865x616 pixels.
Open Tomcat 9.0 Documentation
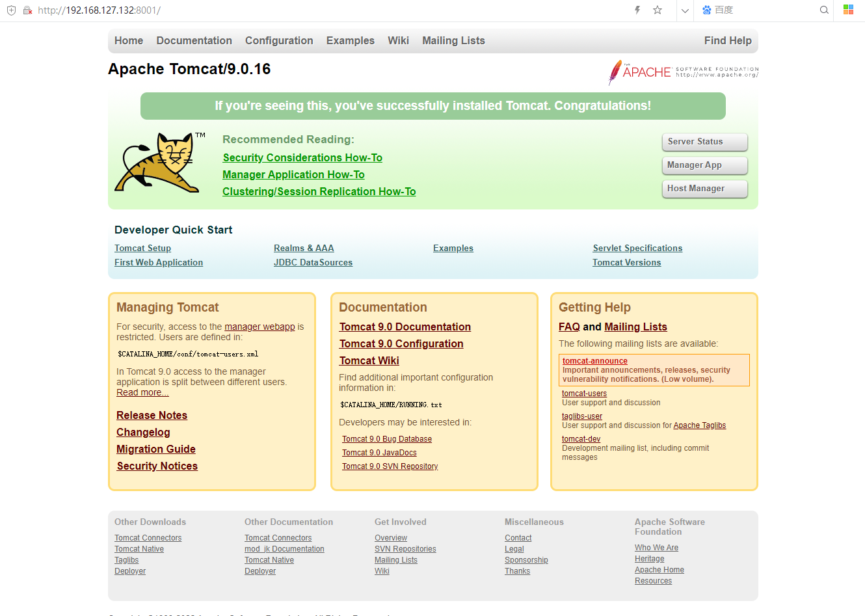(x=405, y=327)
